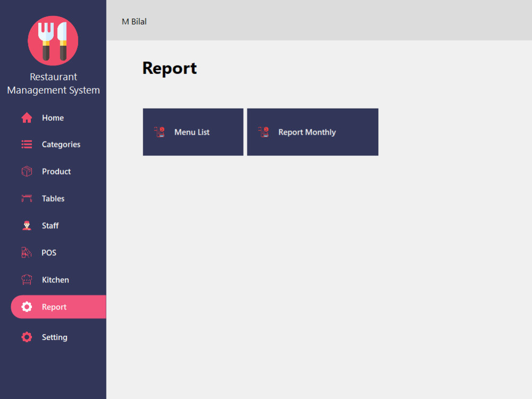Screen dimensions: 532x399
Task: Click the Kitchen chef hat icon
Action: tap(27, 280)
